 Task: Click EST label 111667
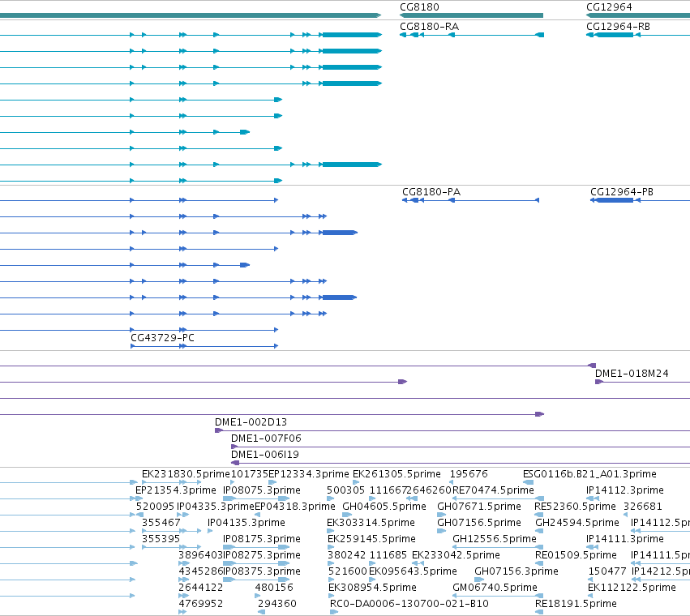[388, 490]
